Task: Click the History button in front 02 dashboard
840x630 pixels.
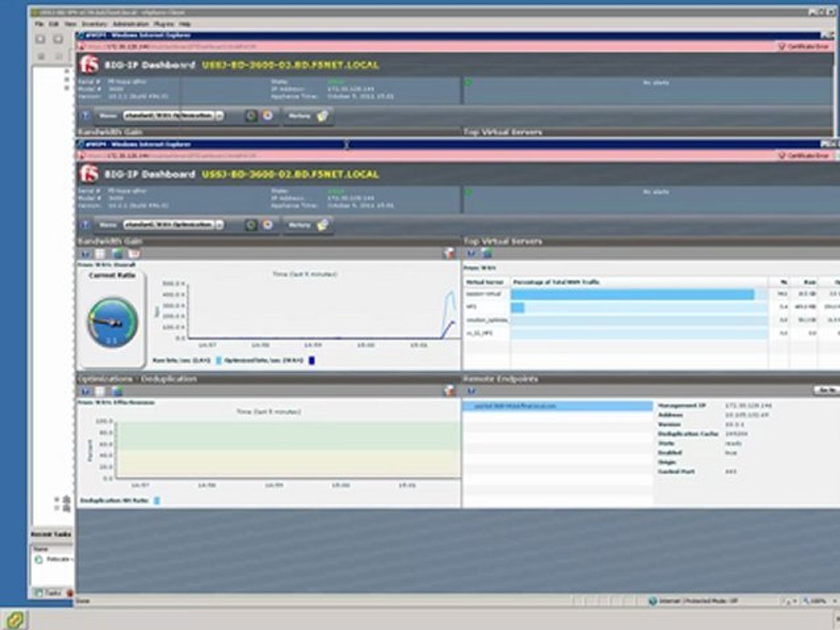Action: [308, 225]
